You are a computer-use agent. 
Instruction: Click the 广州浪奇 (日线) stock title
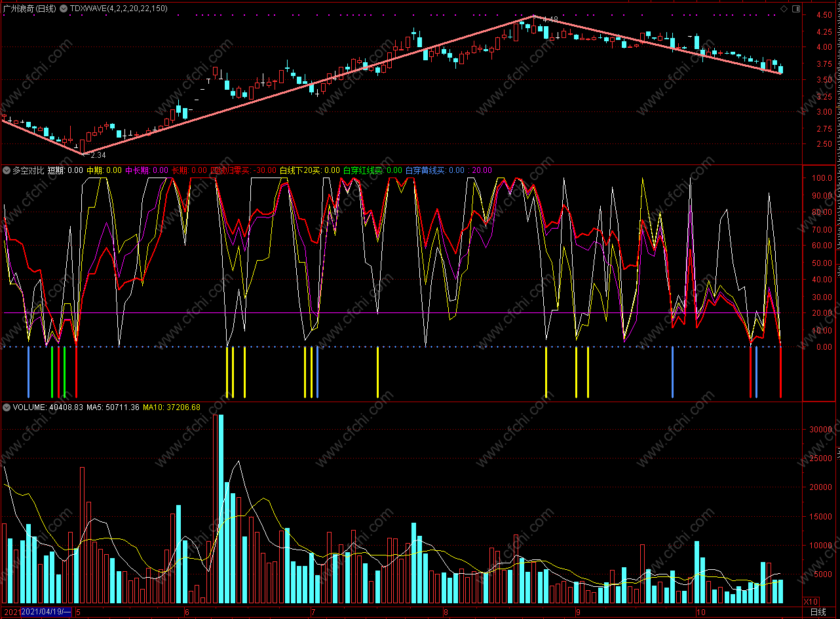pos(29,9)
